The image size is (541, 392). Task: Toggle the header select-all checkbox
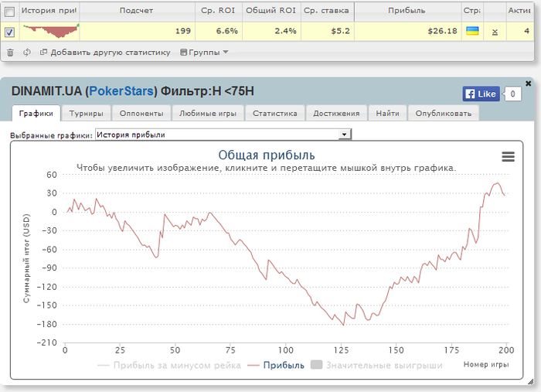(x=9, y=12)
